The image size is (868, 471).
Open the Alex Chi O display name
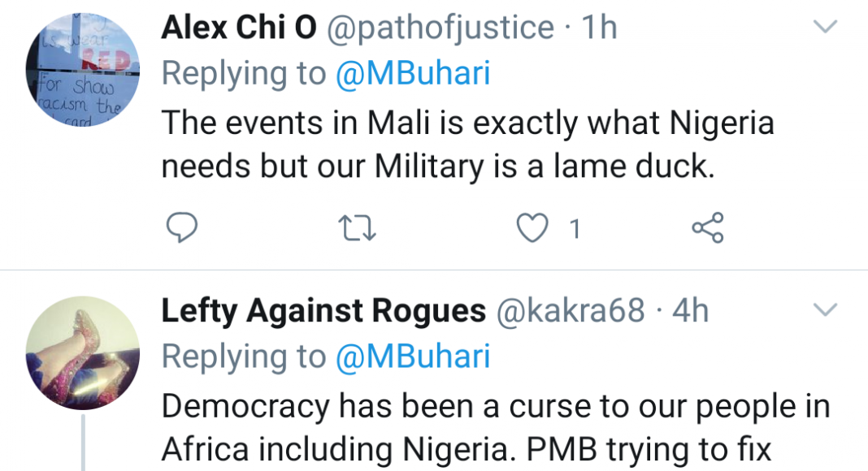[x=238, y=28]
